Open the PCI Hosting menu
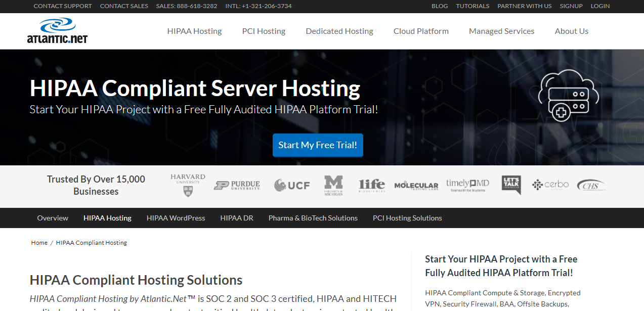 pyautogui.click(x=264, y=31)
